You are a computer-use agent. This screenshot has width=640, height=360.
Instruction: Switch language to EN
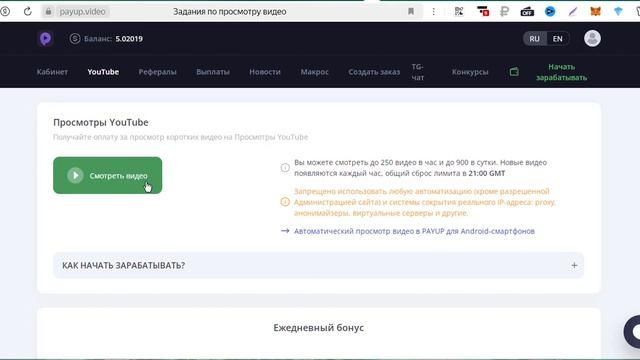tap(558, 39)
